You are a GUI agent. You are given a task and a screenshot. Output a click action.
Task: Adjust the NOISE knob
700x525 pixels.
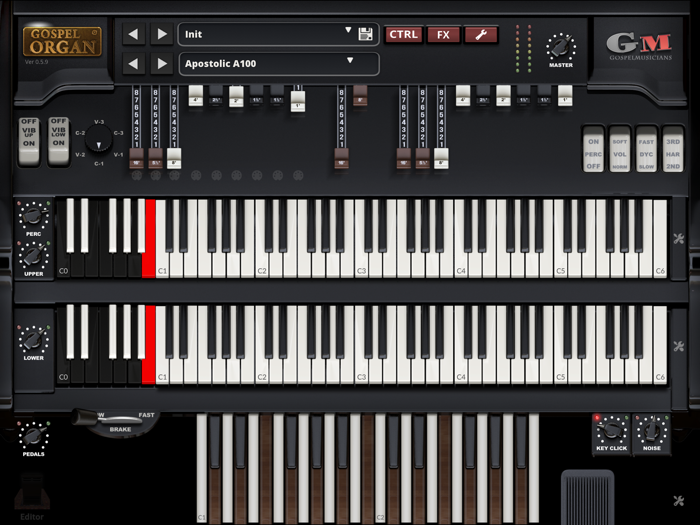click(651, 430)
